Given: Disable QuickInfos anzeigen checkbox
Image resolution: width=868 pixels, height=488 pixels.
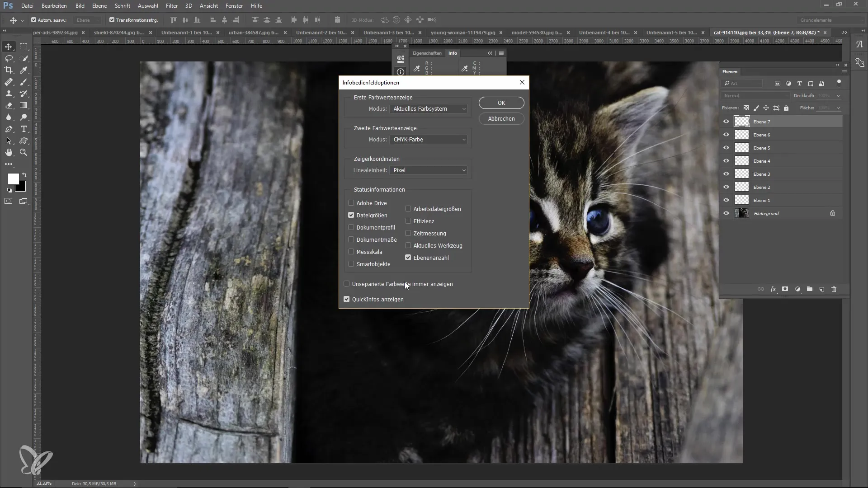Looking at the screenshot, I should [347, 299].
